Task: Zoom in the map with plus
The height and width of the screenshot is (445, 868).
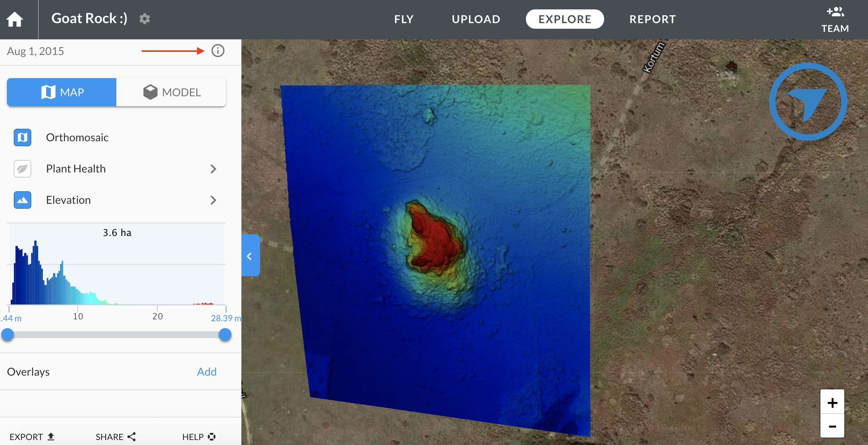Action: pos(832,402)
